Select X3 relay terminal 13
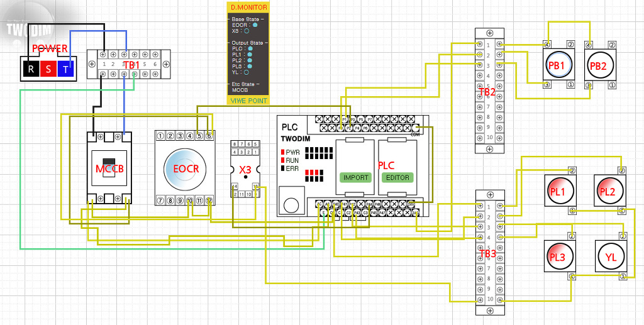This screenshot has width=644, height=325. tap(255, 187)
